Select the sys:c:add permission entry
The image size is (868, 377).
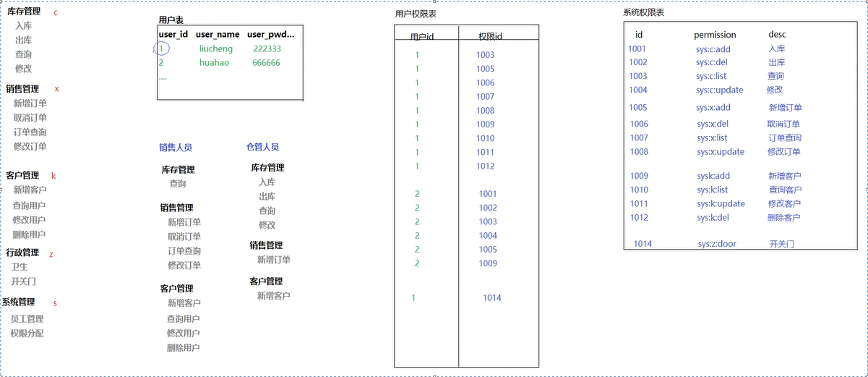click(x=713, y=49)
